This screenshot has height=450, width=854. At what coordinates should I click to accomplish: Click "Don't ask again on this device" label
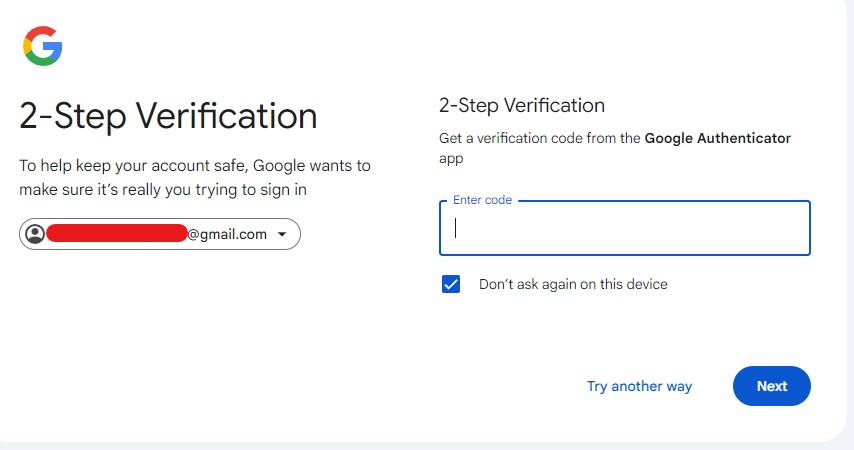(x=573, y=284)
